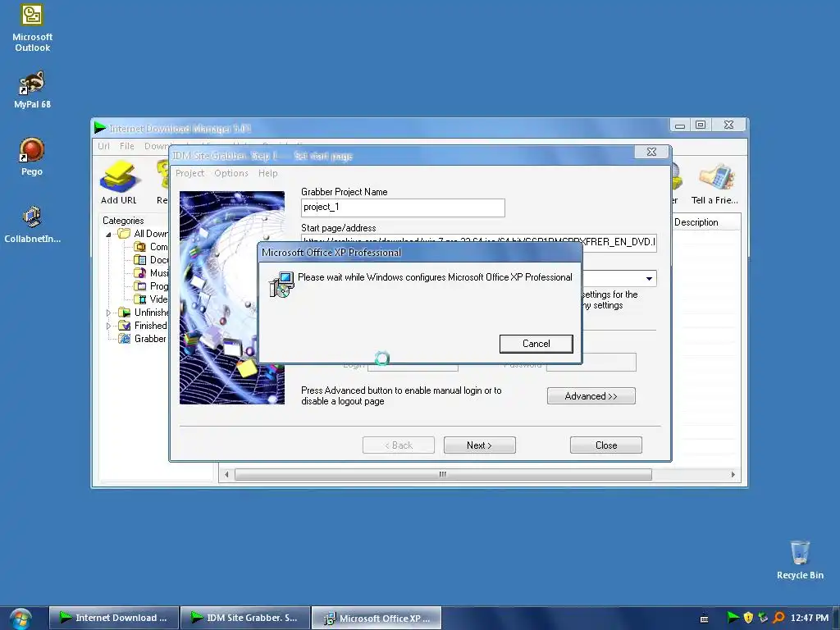Click the Show Desktop strip beside the clock

(x=836, y=619)
